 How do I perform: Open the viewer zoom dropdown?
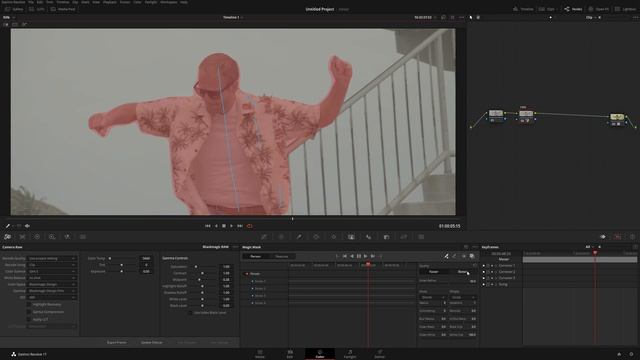click(x=8, y=18)
